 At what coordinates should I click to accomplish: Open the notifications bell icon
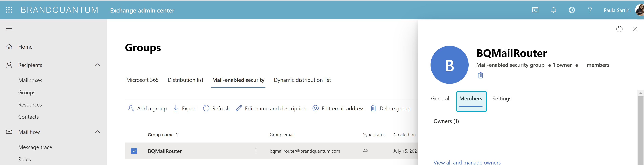coord(553,10)
